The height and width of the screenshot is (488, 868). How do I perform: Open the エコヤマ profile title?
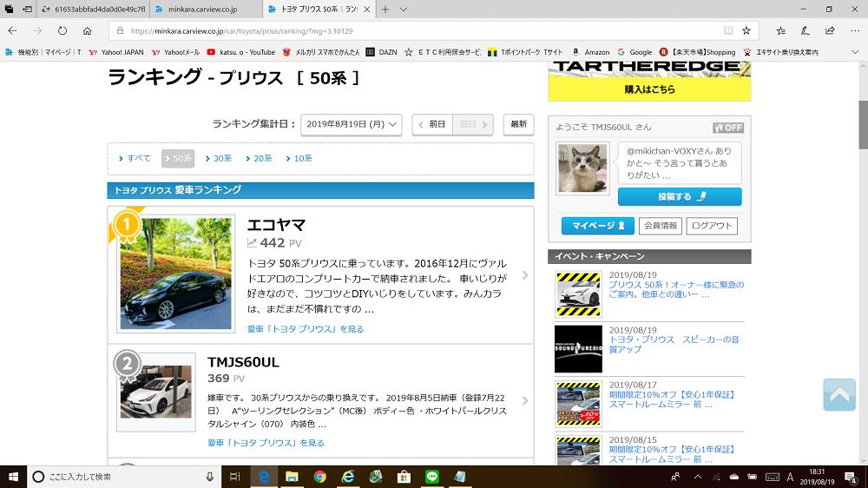[276, 225]
